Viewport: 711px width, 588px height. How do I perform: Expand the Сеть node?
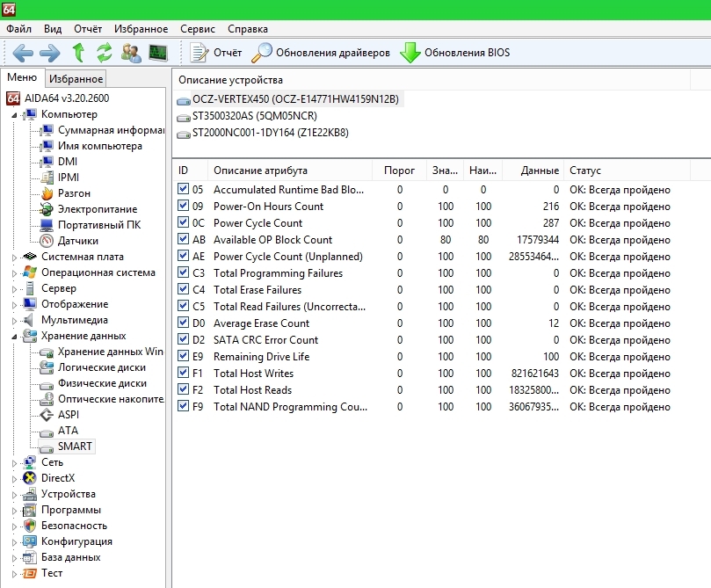[14, 463]
